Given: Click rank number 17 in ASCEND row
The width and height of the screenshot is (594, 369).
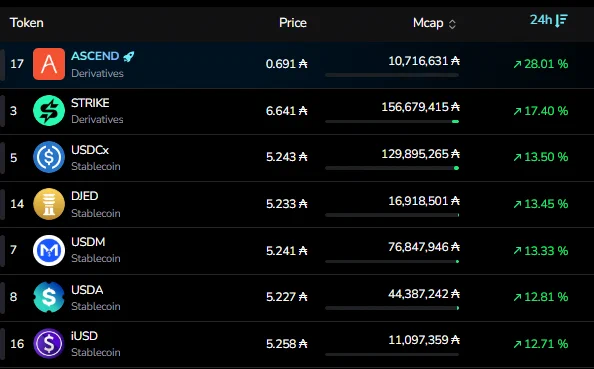Looking at the screenshot, I should point(17,64).
